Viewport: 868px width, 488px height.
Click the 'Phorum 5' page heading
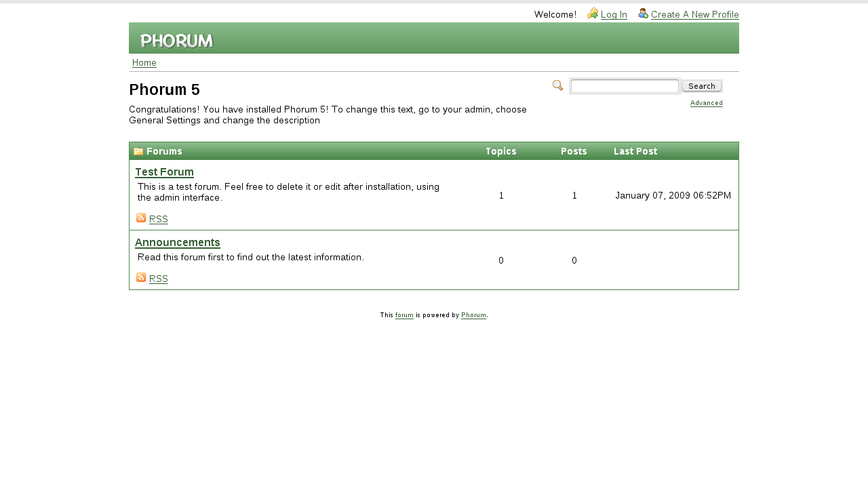165,90
